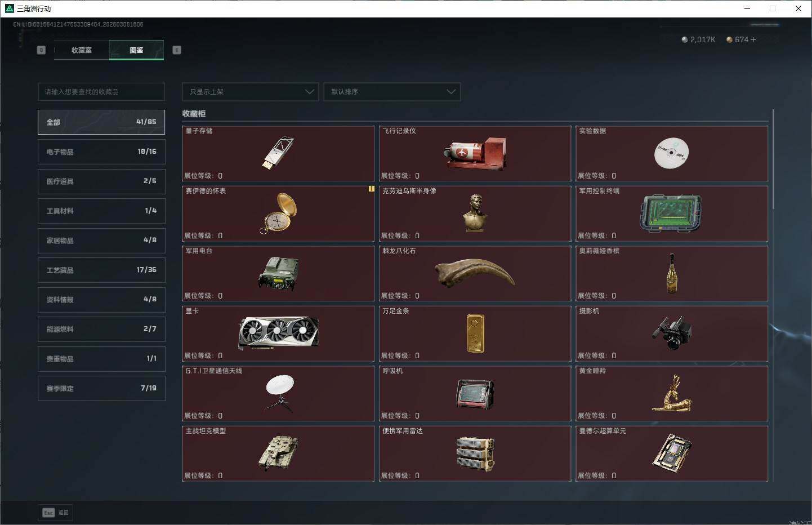Open the 军用控制终端 terminal icon
Viewport: 812px width, 525px height.
coord(671,213)
